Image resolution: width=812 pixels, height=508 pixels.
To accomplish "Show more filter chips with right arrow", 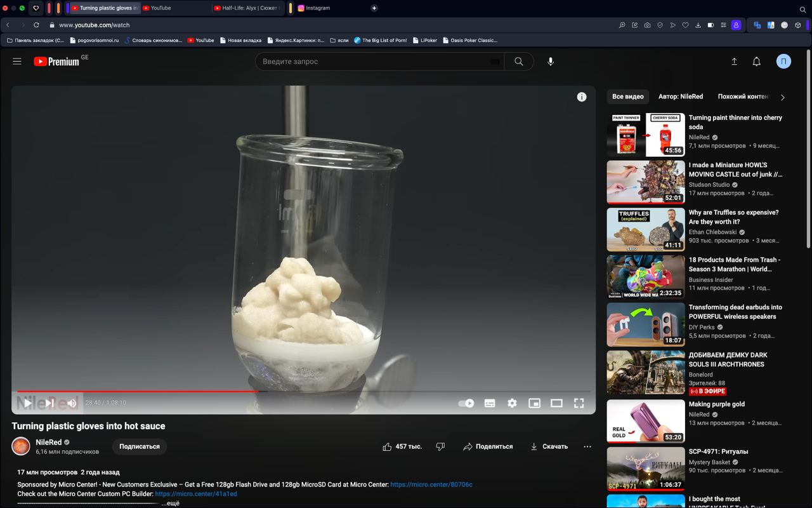I will coord(783,97).
